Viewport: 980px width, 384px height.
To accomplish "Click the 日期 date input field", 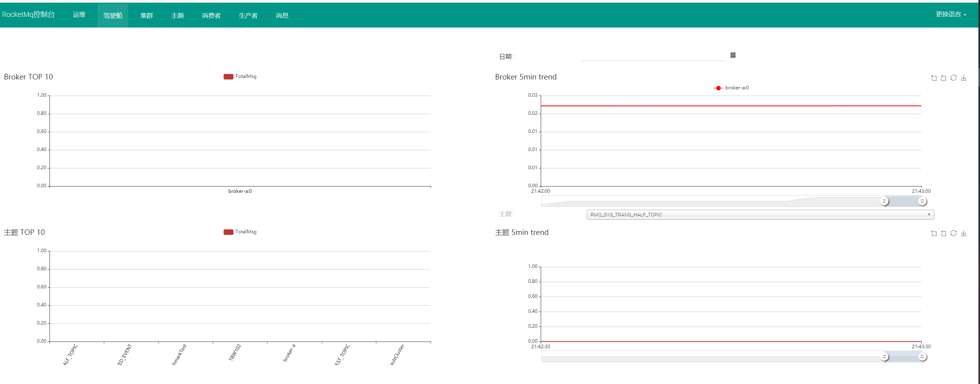I will [x=653, y=56].
